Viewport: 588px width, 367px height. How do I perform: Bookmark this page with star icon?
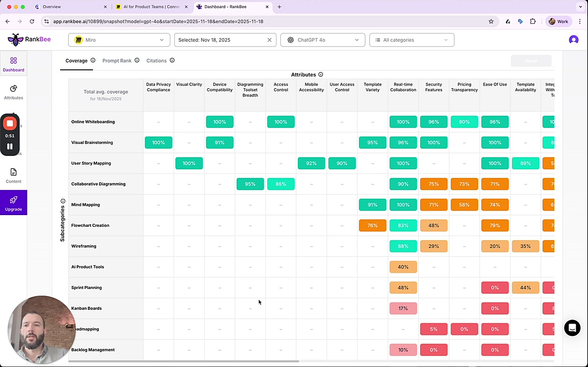pyautogui.click(x=491, y=21)
